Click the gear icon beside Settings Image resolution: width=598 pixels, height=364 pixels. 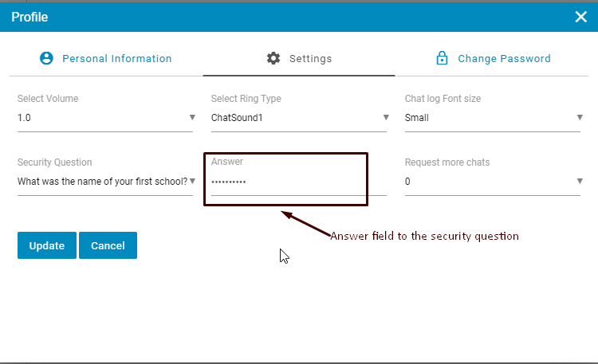[273, 58]
